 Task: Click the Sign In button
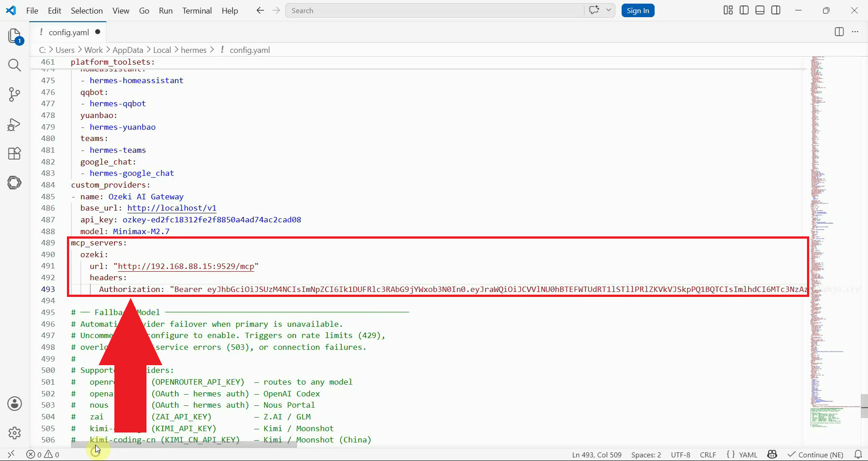coord(638,10)
